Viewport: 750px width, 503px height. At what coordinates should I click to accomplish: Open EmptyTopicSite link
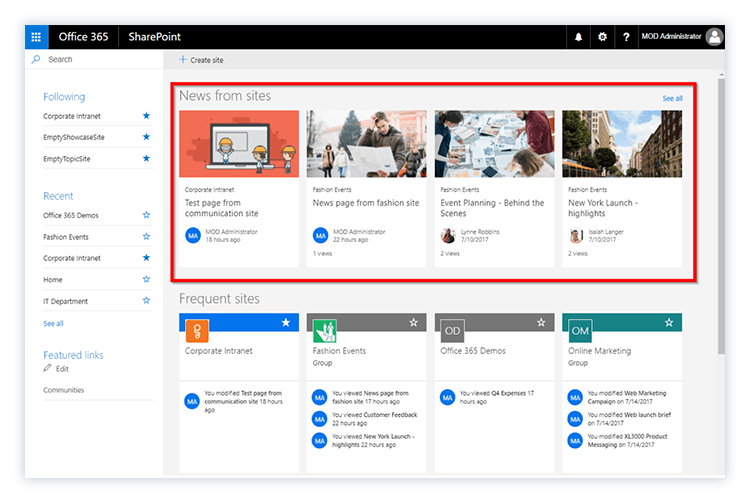coord(66,159)
